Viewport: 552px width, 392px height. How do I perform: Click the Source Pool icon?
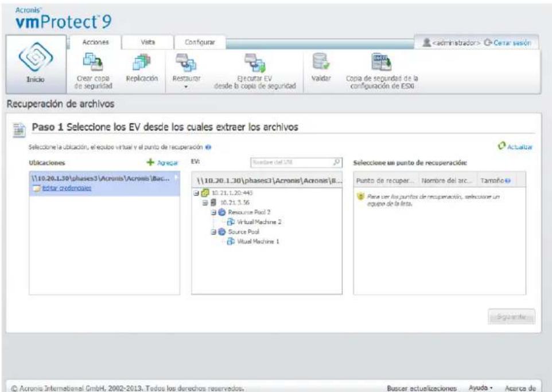[x=222, y=232]
